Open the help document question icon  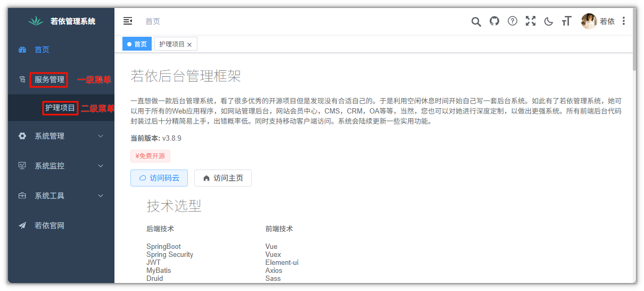tap(513, 21)
